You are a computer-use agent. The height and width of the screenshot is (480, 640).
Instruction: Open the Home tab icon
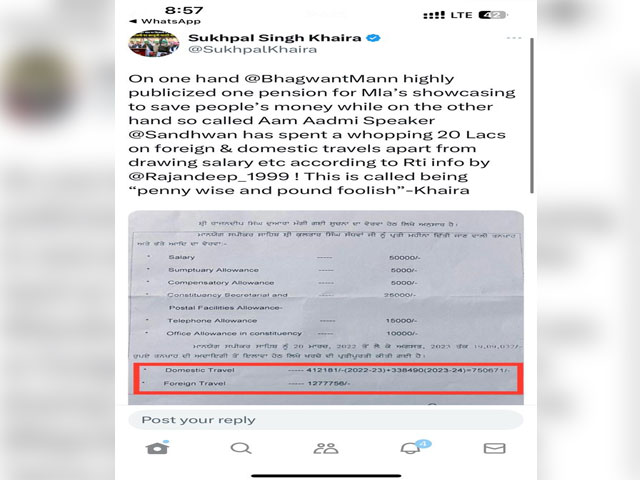(x=157, y=448)
